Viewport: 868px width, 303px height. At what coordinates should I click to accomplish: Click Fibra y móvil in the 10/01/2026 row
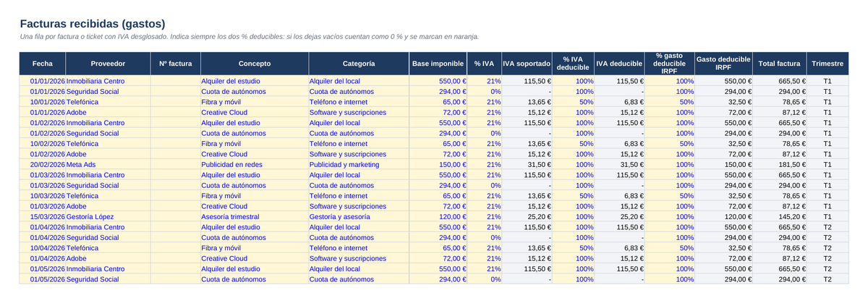(255, 102)
